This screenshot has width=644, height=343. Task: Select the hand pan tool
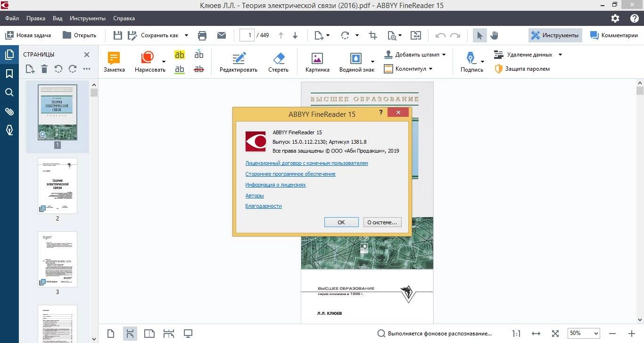[x=494, y=35]
